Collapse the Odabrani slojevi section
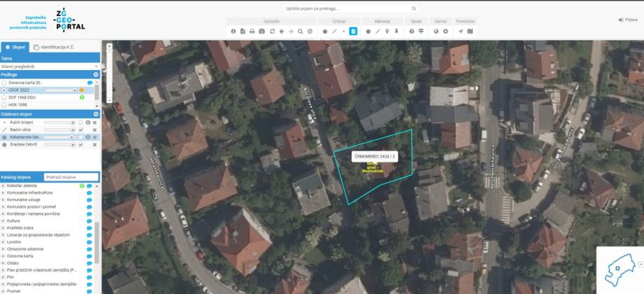Screen dimensions: 644x294 [x=96, y=114]
